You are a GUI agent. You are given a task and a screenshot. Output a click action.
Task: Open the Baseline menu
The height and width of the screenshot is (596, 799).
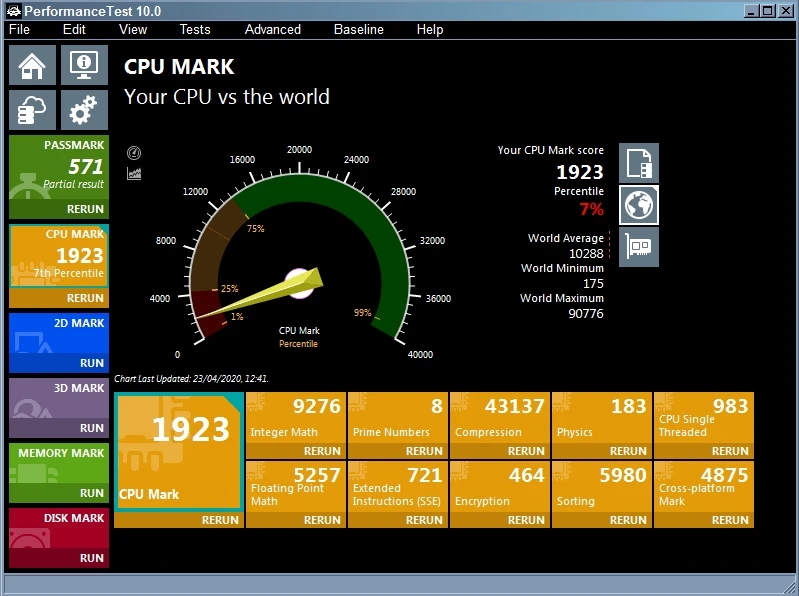(x=358, y=30)
